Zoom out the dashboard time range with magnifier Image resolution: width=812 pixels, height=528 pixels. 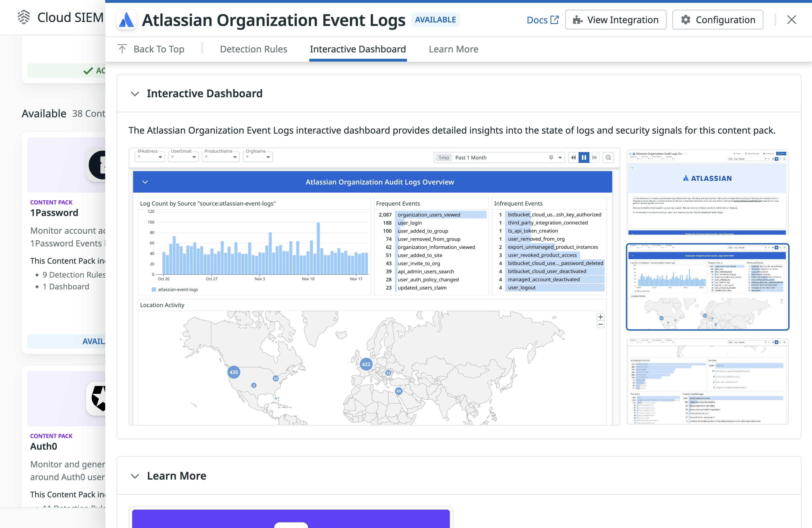pos(608,157)
